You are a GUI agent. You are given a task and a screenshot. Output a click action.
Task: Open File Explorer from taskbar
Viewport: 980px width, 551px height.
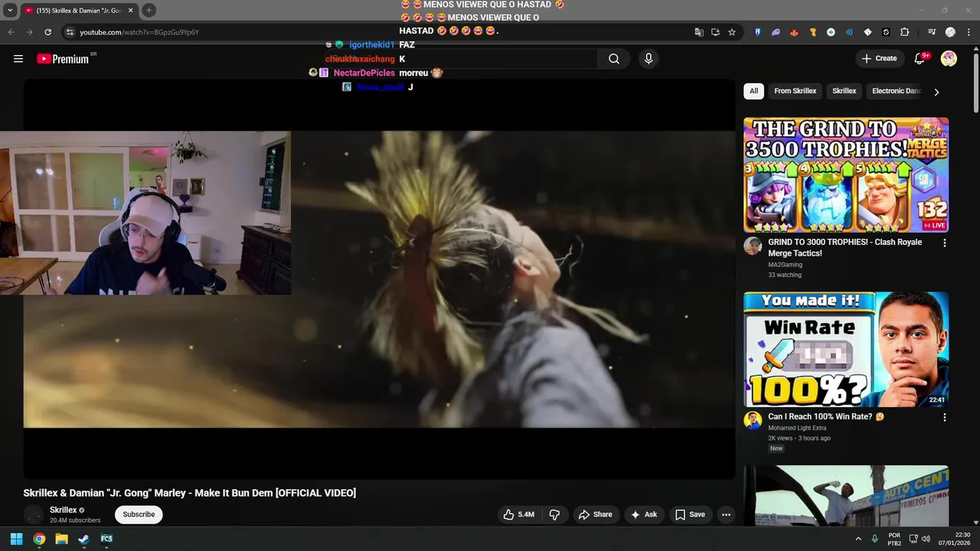tap(61, 539)
